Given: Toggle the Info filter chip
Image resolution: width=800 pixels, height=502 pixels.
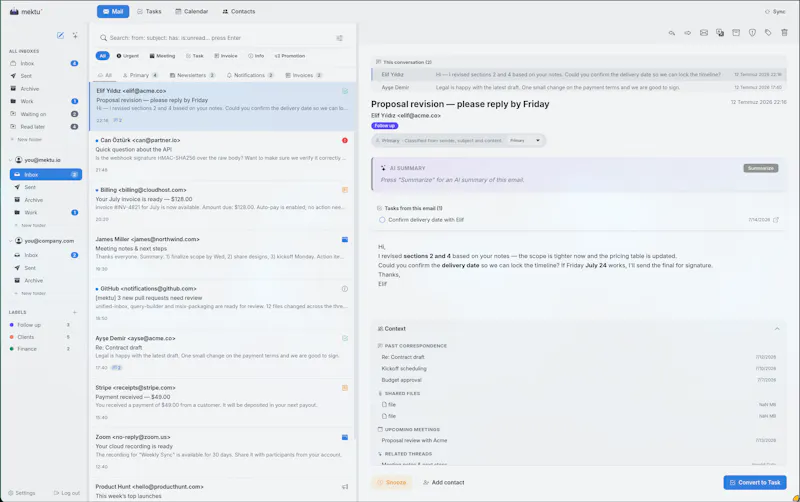Looking at the screenshot, I should [256, 56].
